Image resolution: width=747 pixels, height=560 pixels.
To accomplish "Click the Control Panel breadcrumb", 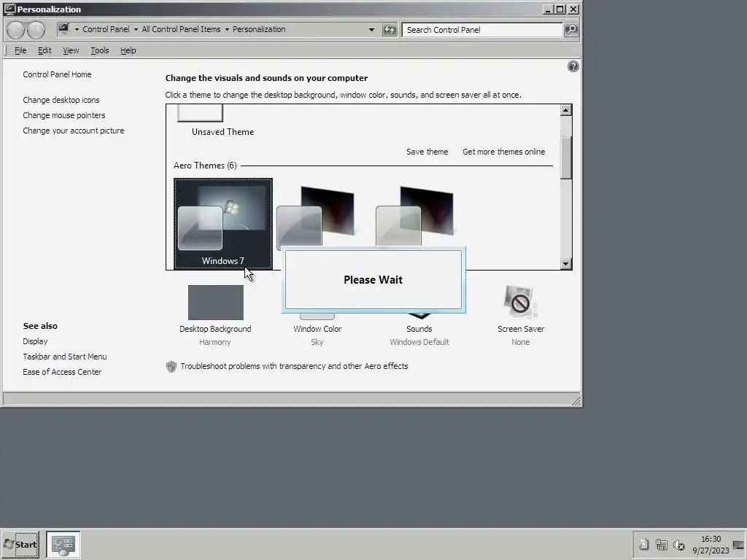I will [x=106, y=29].
